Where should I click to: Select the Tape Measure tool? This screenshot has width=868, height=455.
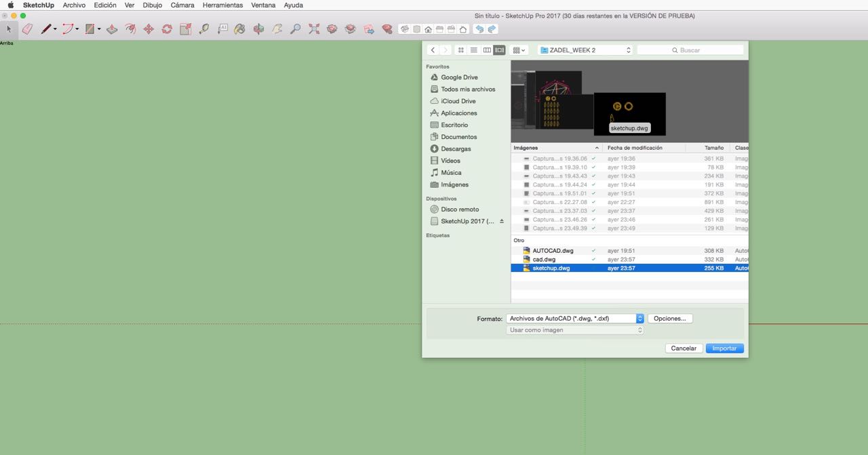(203, 29)
